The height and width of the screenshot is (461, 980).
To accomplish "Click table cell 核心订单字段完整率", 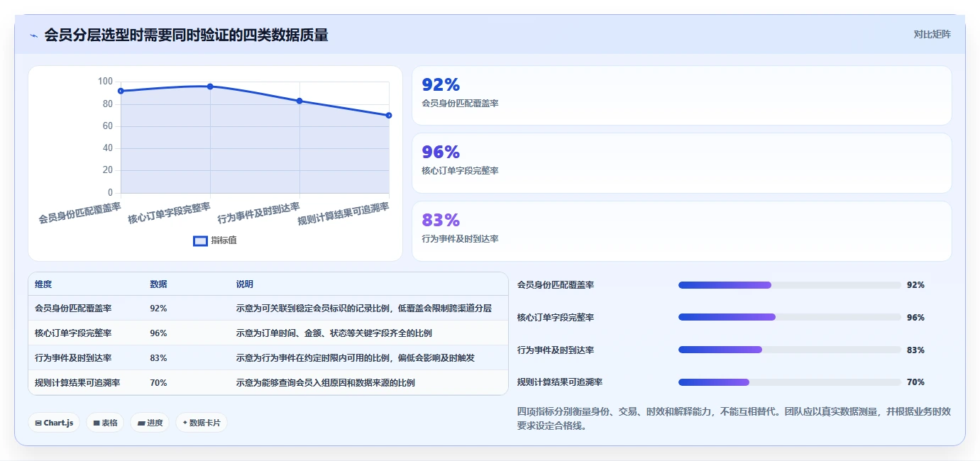I will [x=73, y=333].
